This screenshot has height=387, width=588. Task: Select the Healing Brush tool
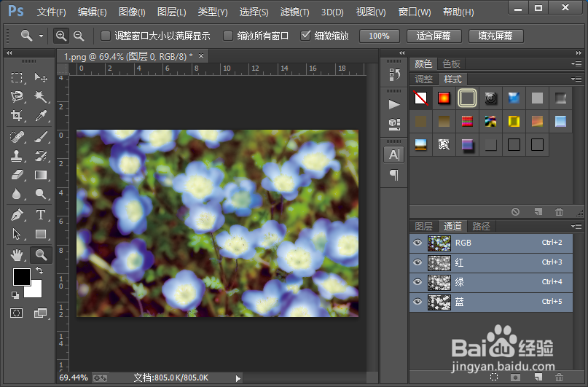click(17, 137)
